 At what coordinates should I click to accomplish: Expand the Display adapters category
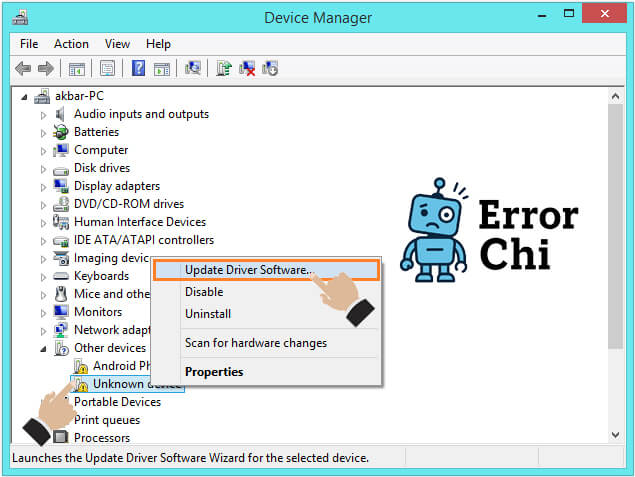[x=43, y=186]
